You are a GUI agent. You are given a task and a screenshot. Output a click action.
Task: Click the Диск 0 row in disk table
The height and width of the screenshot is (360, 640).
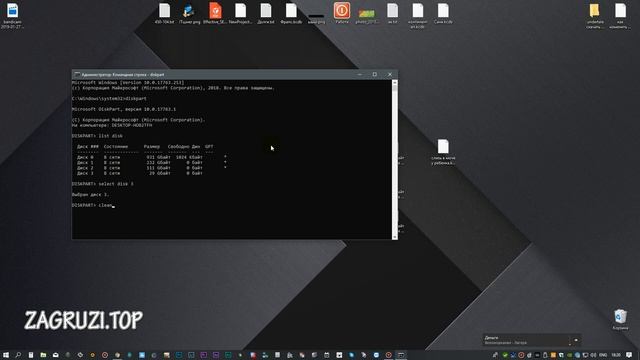151,157
